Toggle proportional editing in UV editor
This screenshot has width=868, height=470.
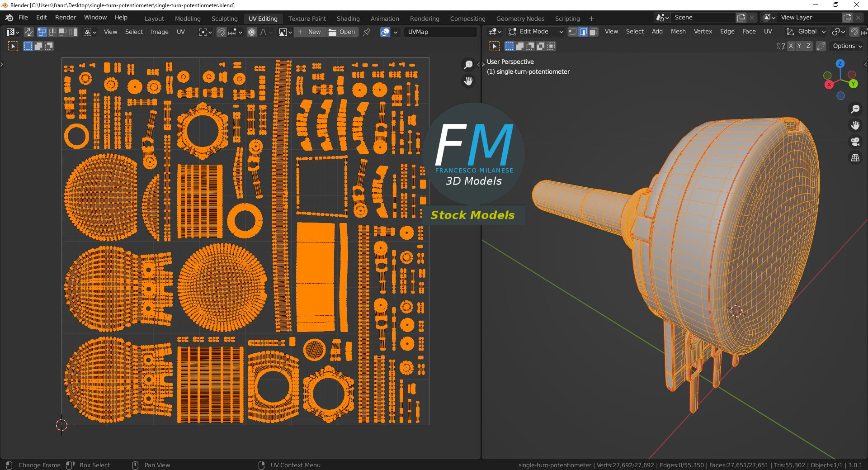point(252,32)
